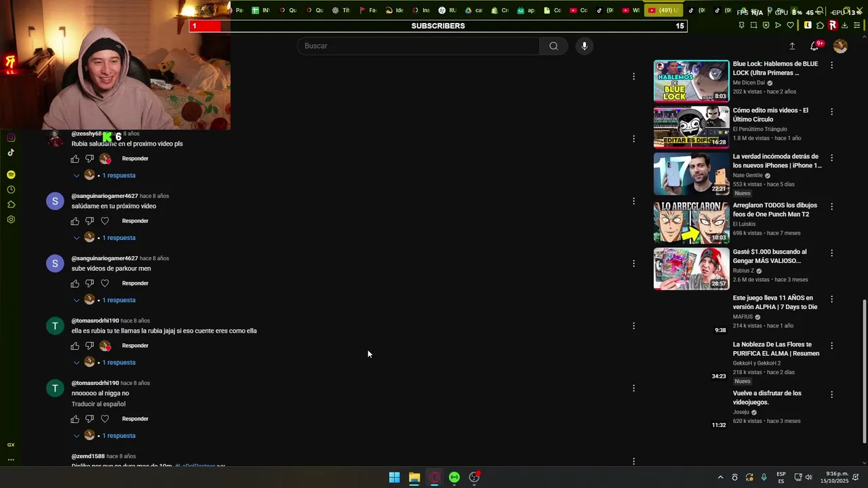
Task: Open channel Nate Gentile under iPhone video
Action: (748, 176)
